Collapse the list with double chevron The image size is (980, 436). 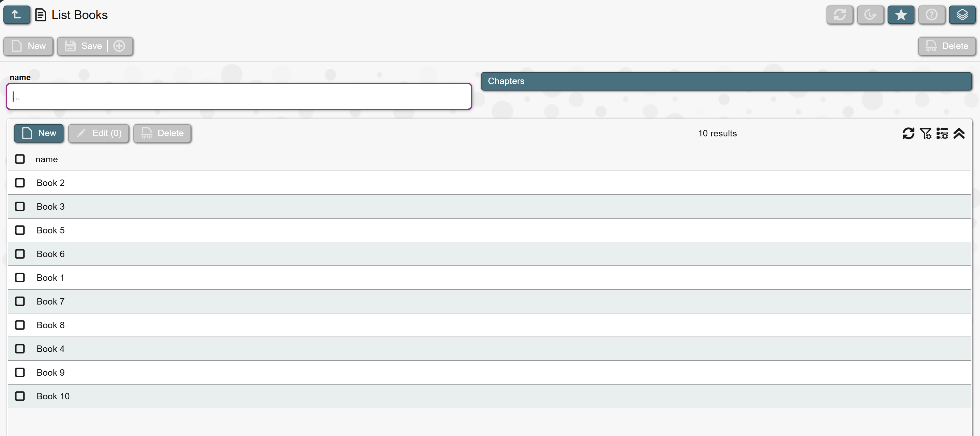959,133
